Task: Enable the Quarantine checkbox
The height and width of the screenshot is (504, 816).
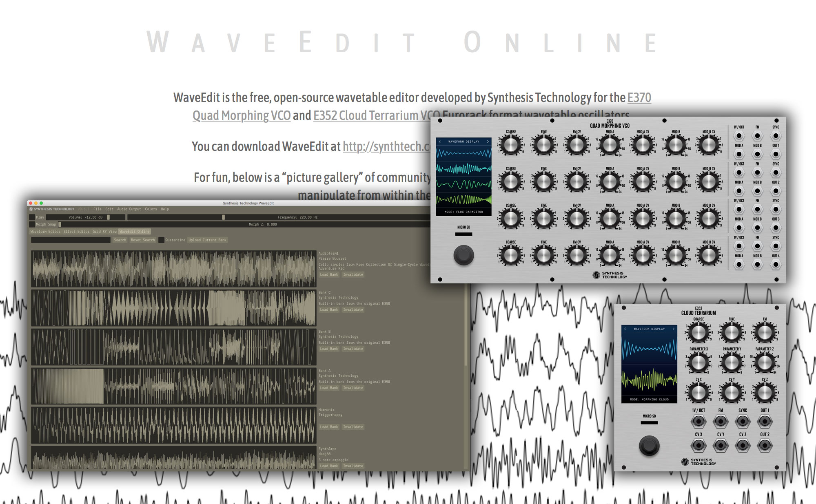Action: pyautogui.click(x=162, y=240)
